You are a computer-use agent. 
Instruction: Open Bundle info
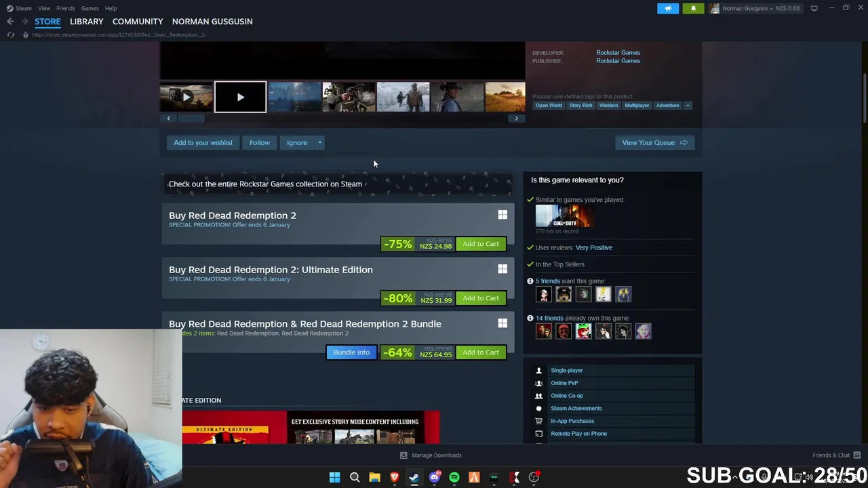pyautogui.click(x=351, y=352)
